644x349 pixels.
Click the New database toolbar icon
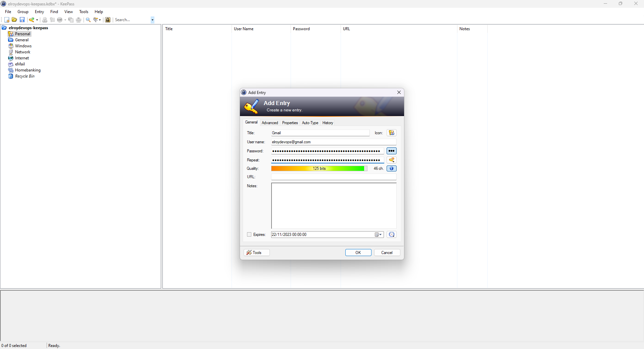pos(7,20)
